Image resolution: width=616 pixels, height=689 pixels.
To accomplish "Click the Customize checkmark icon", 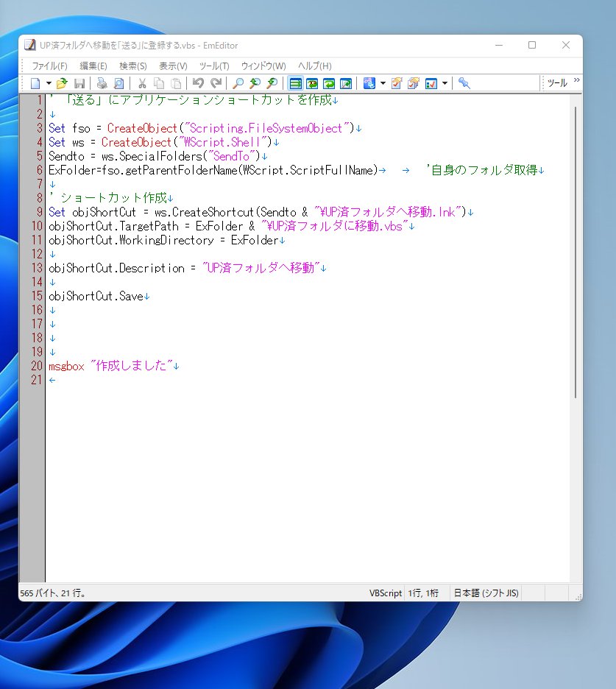I will tap(431, 83).
